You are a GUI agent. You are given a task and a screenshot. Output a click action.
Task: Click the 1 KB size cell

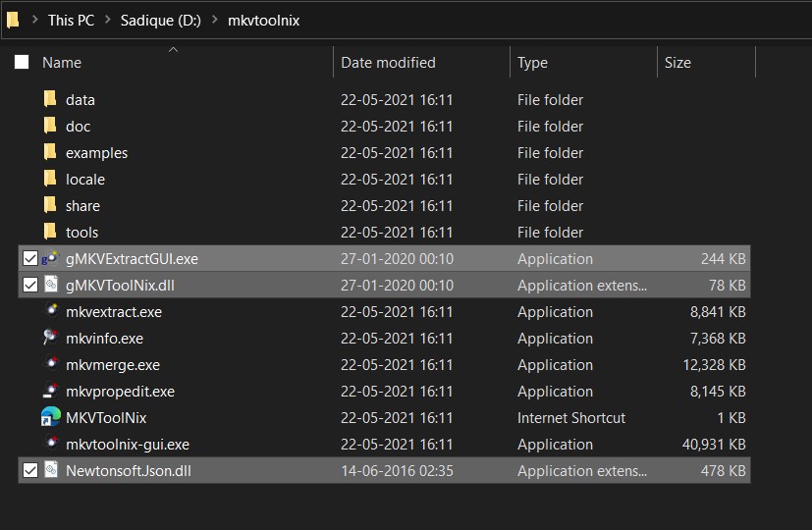point(731,418)
